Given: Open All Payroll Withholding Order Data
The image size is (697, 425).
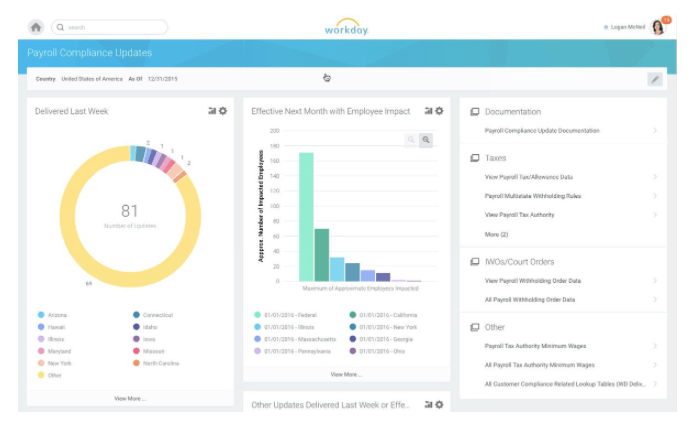Looking at the screenshot, I should [x=529, y=300].
